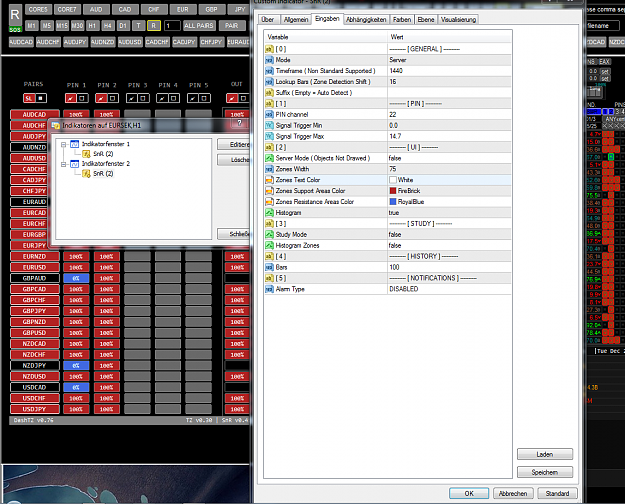Select the GBPAUD pair row on the dashboard

35,278
